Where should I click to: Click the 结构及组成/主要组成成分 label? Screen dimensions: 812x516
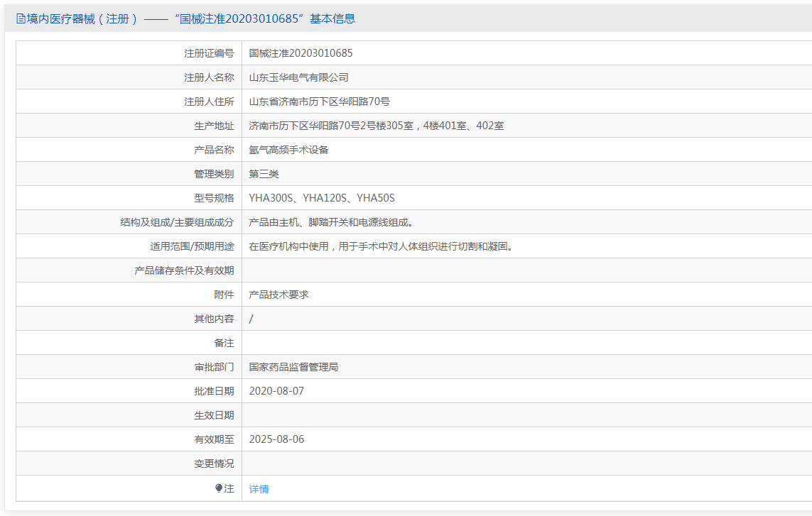click(177, 223)
